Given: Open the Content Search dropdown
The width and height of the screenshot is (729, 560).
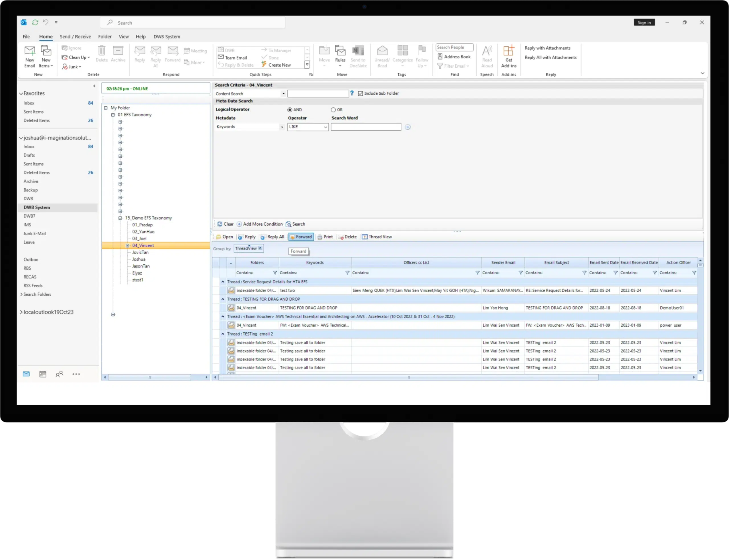Looking at the screenshot, I should (x=284, y=94).
